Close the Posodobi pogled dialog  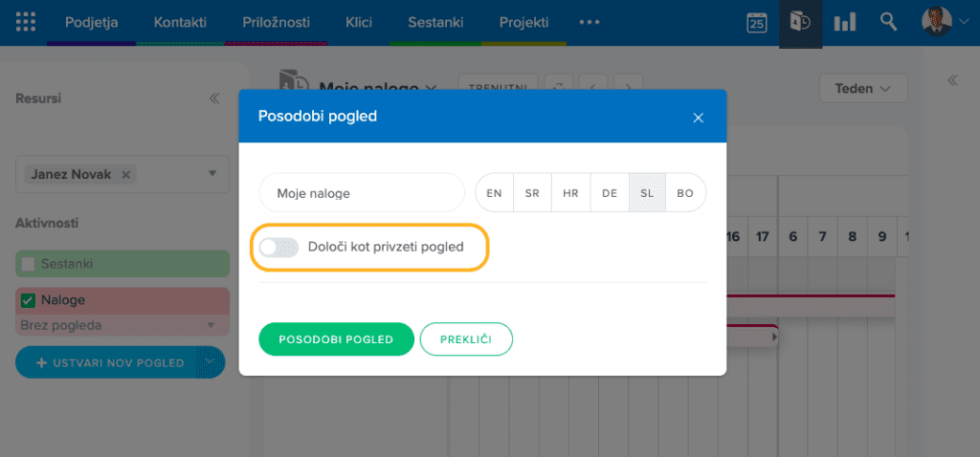(x=699, y=118)
